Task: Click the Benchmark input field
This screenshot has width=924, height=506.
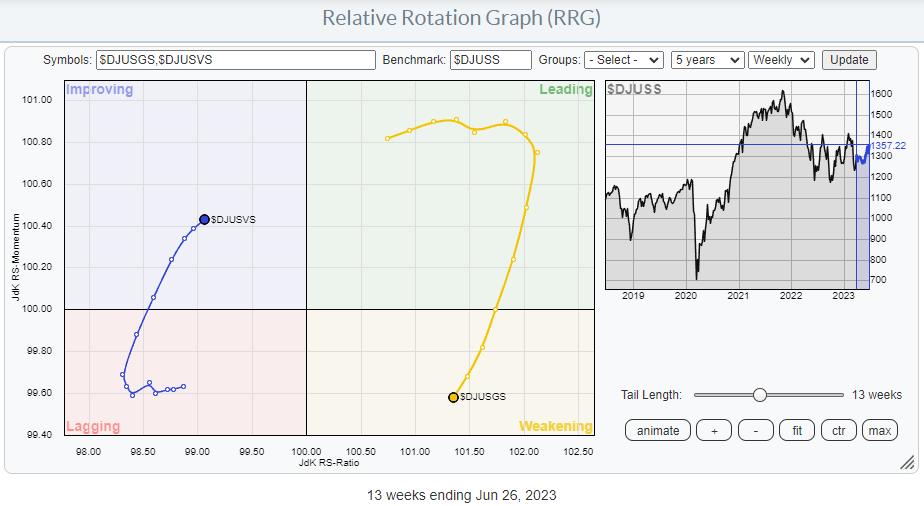Action: click(490, 60)
